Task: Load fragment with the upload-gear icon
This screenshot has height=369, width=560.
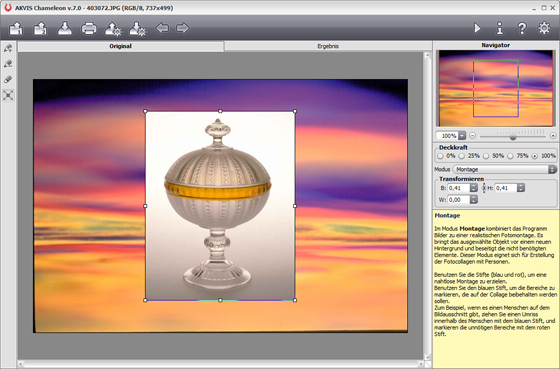Action: coord(113,29)
